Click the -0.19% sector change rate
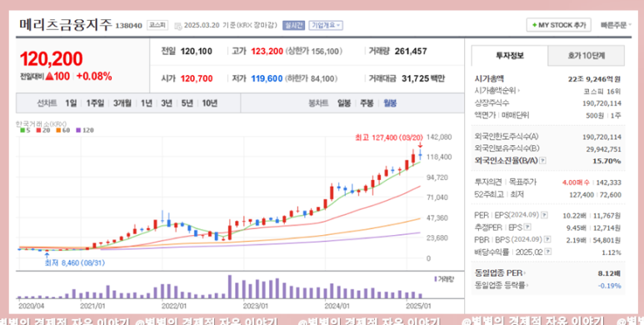Screen dimensions: 644x325 click(x=610, y=286)
